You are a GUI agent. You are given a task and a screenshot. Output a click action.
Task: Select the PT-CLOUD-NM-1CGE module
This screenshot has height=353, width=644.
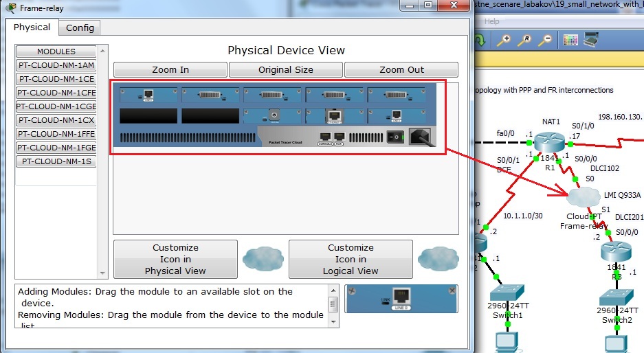(x=56, y=106)
